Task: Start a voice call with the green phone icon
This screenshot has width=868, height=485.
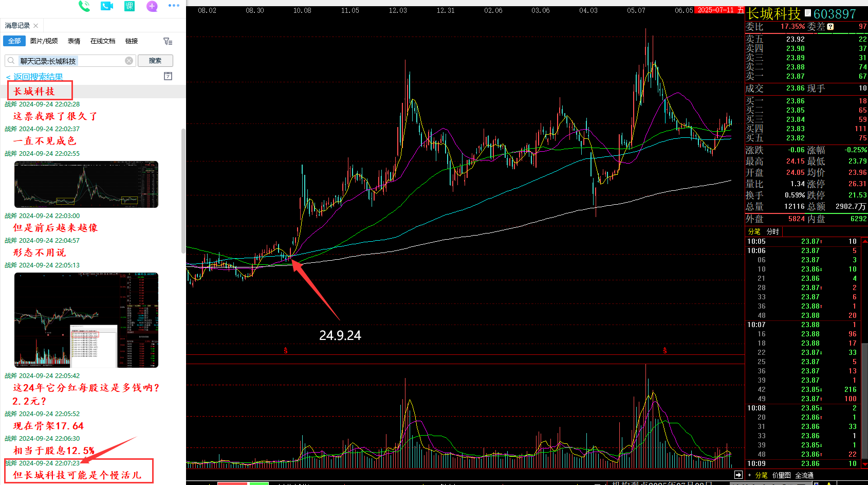Action: (x=84, y=6)
